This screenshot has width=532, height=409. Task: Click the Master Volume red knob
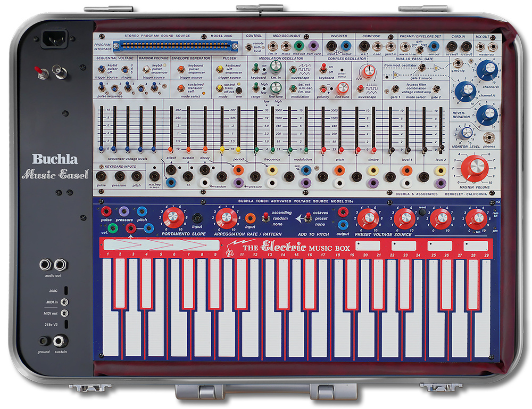point(475,168)
